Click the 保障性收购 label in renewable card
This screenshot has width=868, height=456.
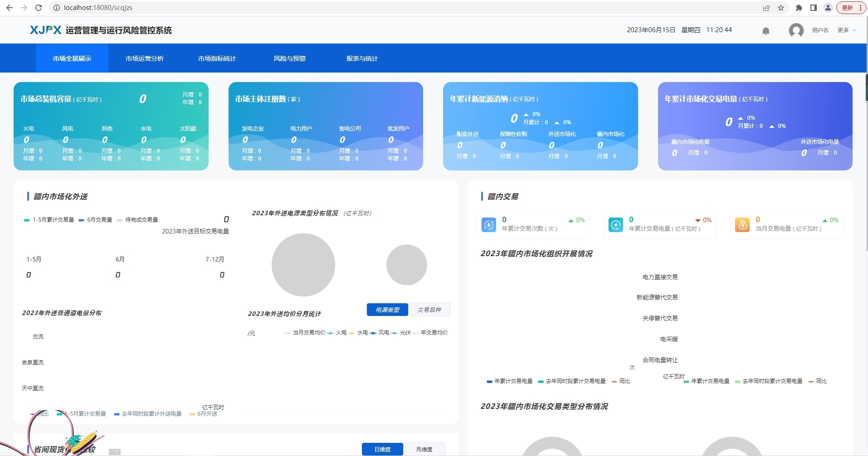click(x=513, y=134)
